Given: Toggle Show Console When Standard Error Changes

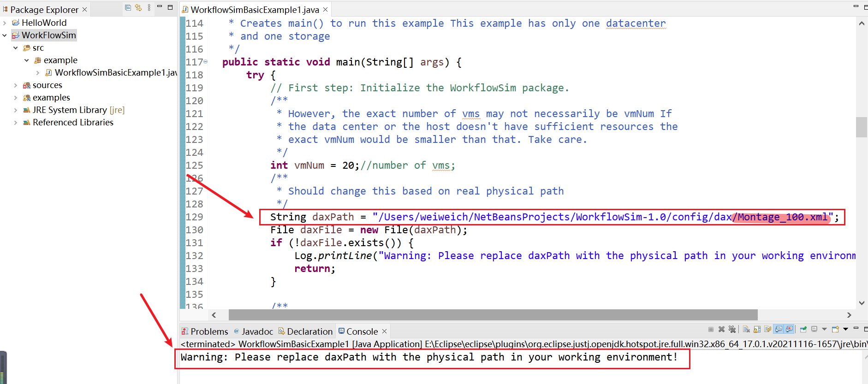Looking at the screenshot, I should pyautogui.click(x=789, y=329).
